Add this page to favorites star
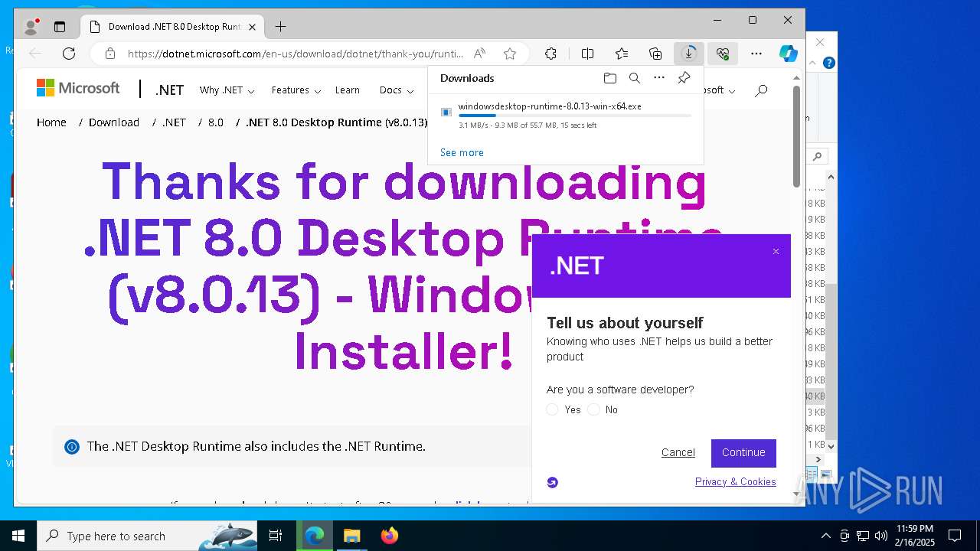The height and width of the screenshot is (551, 980). coord(510,54)
